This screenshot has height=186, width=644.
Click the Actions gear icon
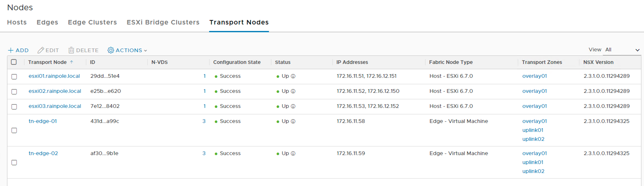(x=110, y=50)
